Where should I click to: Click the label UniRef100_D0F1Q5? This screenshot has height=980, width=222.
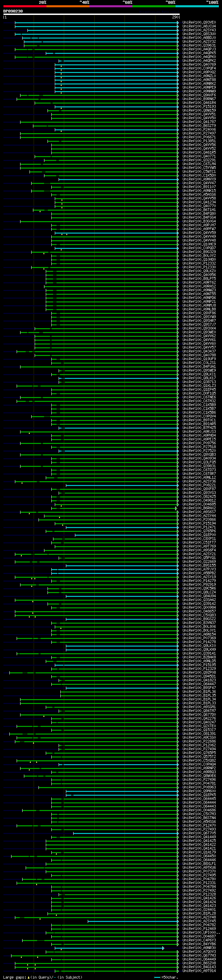pos(199,394)
